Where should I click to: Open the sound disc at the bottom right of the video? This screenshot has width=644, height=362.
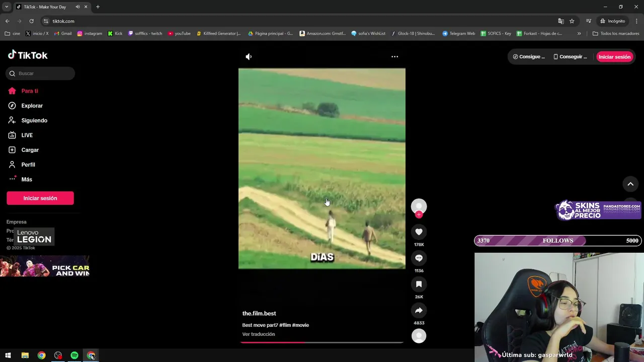pyautogui.click(x=419, y=336)
